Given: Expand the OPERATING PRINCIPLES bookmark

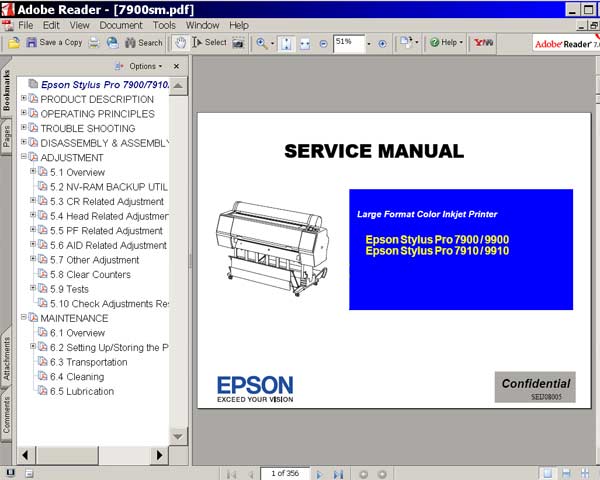Looking at the screenshot, I should pos(24,113).
